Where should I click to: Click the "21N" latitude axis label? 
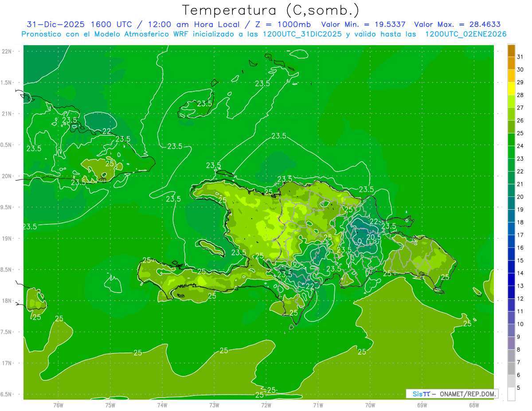[7, 114]
